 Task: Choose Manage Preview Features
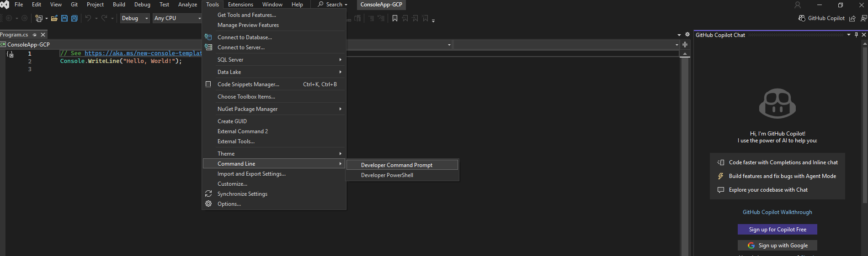274,25
